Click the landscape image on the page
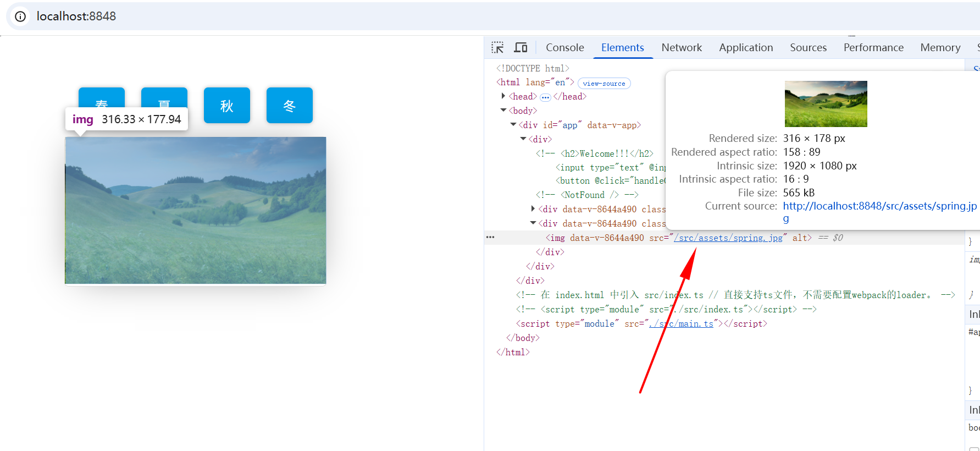The height and width of the screenshot is (451, 980). (196, 211)
